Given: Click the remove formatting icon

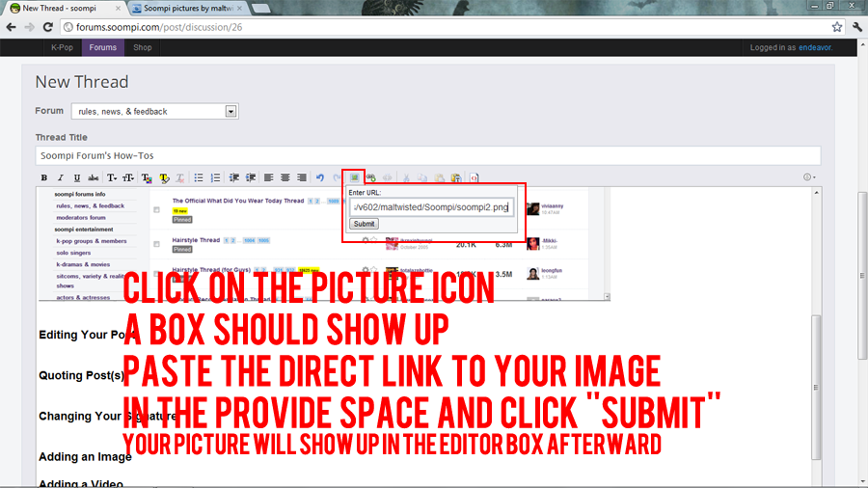Looking at the screenshot, I should pyautogui.click(x=180, y=177).
